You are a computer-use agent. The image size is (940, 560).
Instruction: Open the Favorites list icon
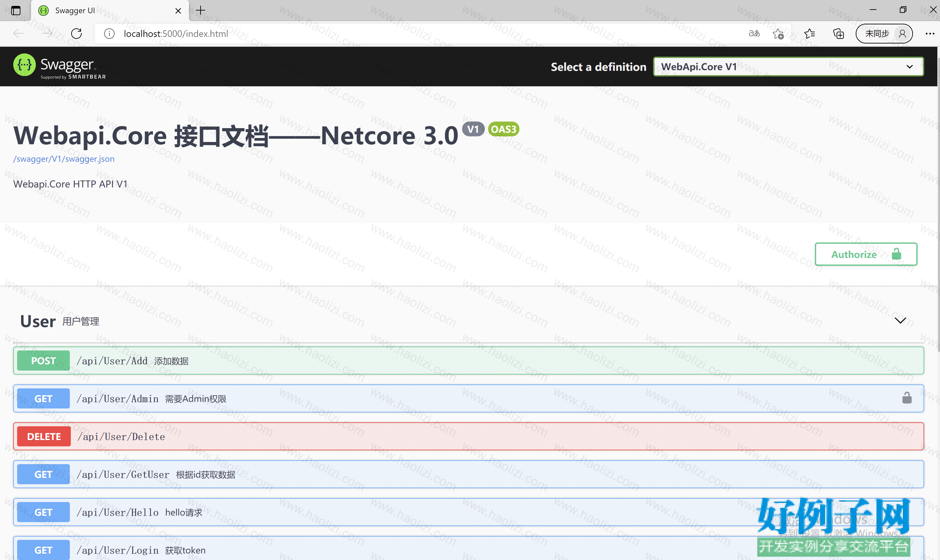[x=810, y=34]
